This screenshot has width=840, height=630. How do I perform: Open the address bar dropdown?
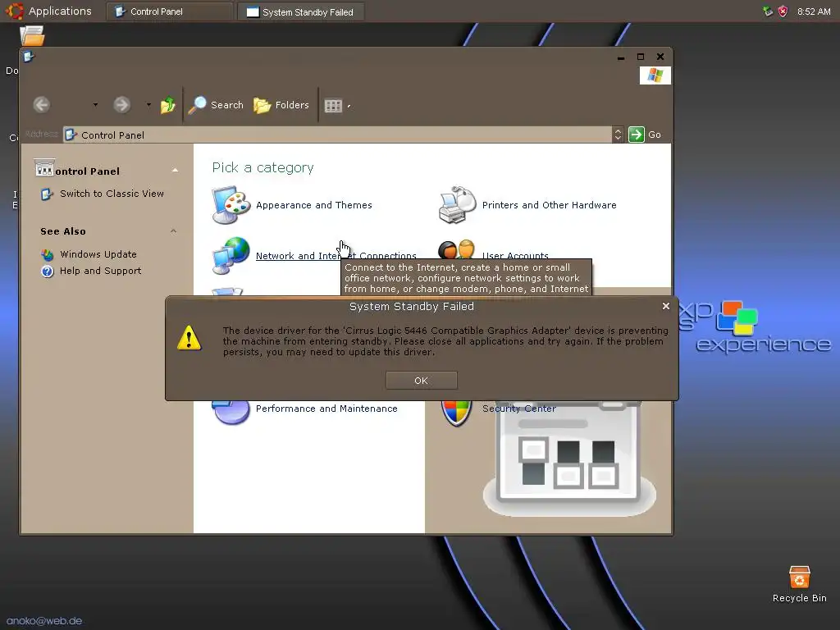(618, 135)
